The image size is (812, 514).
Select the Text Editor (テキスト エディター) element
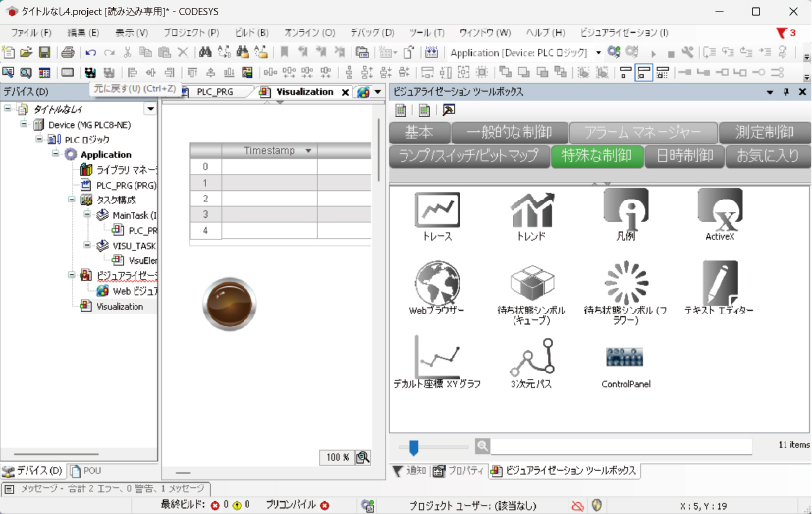[x=720, y=283]
